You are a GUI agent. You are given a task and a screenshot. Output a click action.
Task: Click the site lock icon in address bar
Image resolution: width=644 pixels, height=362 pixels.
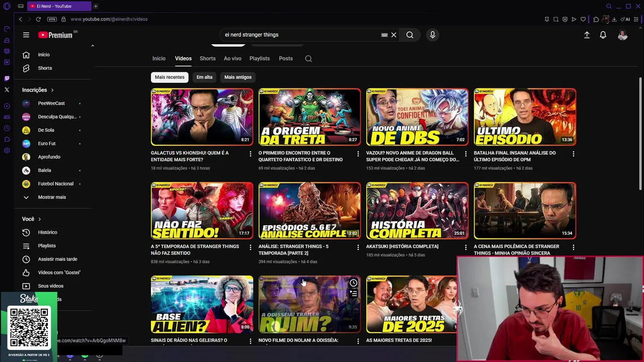pos(63,19)
